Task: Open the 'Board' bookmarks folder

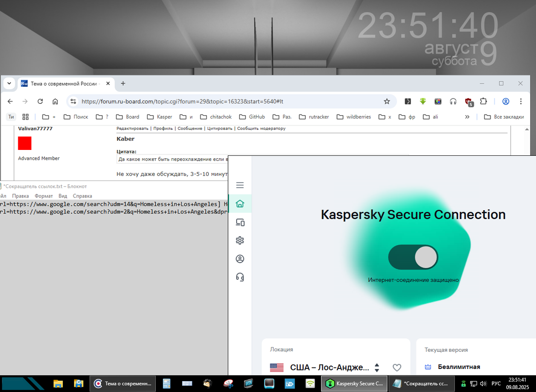Action: [127, 117]
